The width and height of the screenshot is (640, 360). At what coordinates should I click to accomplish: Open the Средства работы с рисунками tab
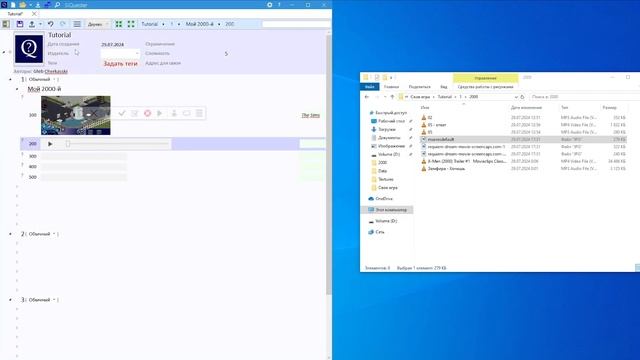(485, 87)
